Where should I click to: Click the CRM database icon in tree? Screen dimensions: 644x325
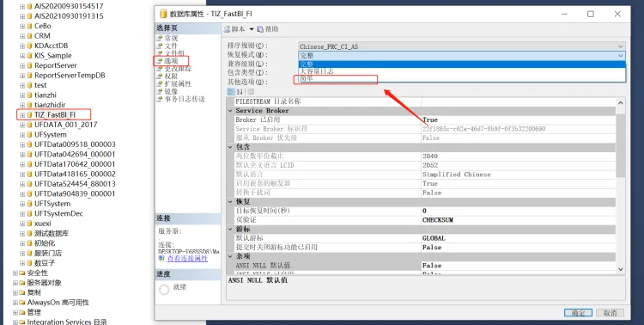(29, 36)
